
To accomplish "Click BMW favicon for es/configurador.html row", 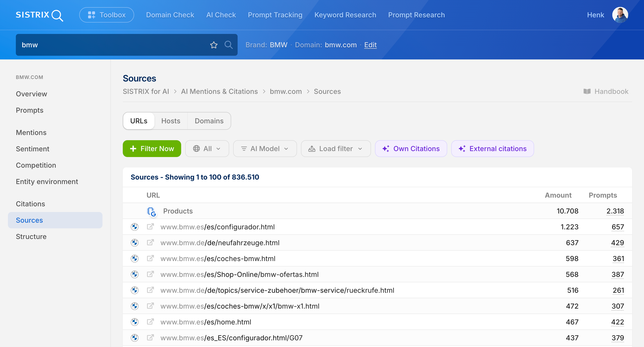I will coord(134,227).
